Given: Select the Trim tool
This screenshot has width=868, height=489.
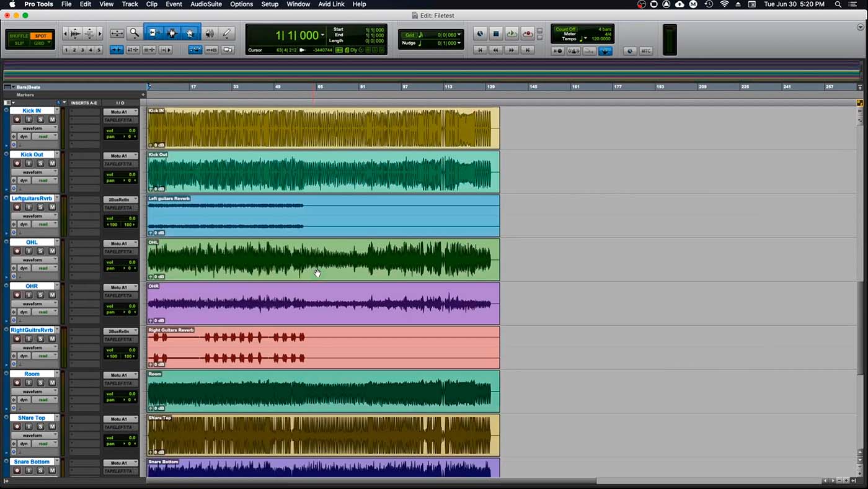Looking at the screenshot, I should click(154, 33).
